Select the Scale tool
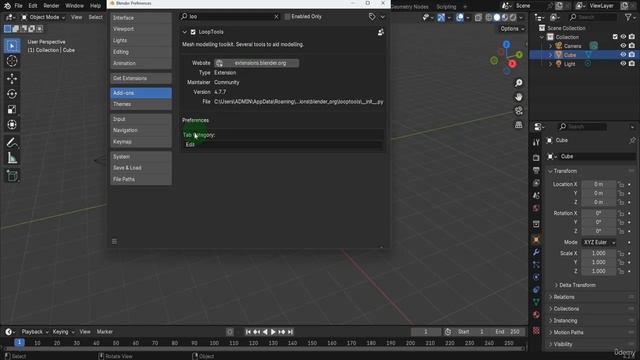The image size is (640, 360). coord(12,109)
